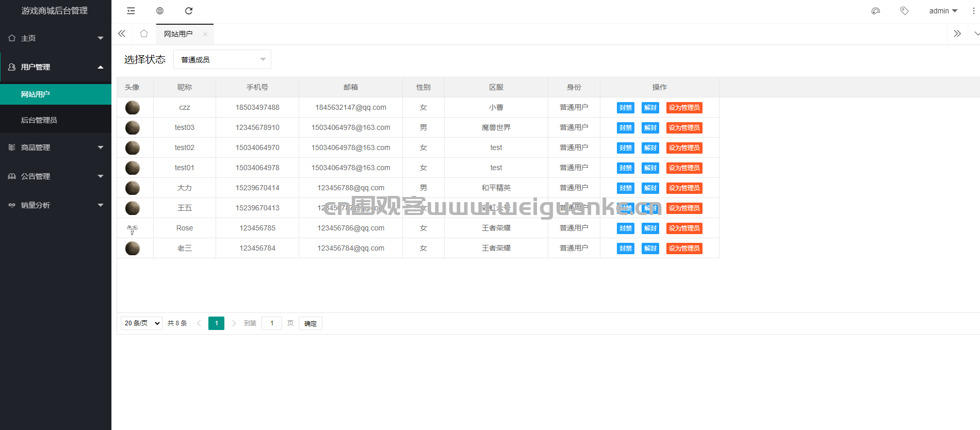The height and width of the screenshot is (430, 980).
Task: Click the 魔兽世界 server cell
Action: (x=496, y=127)
